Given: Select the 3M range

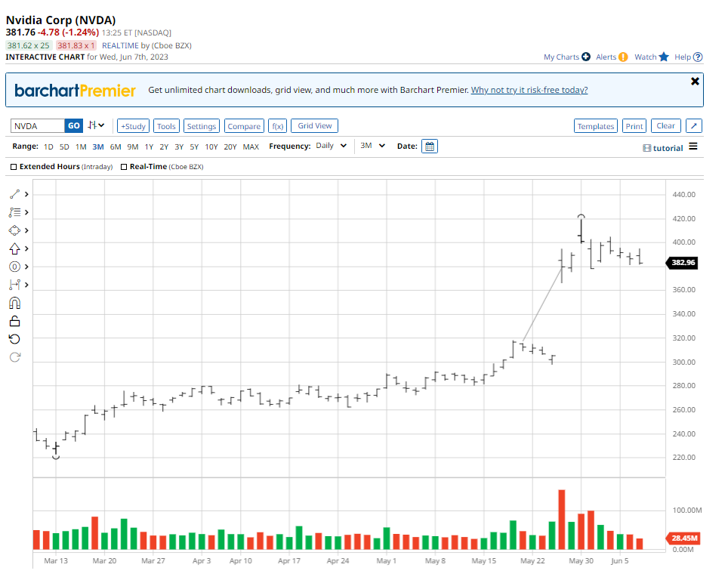Looking at the screenshot, I should click(x=98, y=147).
